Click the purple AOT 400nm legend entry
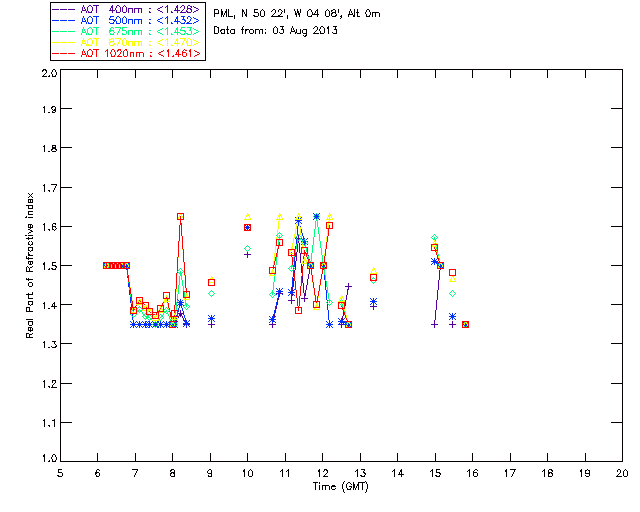640x512 pixels. [127, 9]
